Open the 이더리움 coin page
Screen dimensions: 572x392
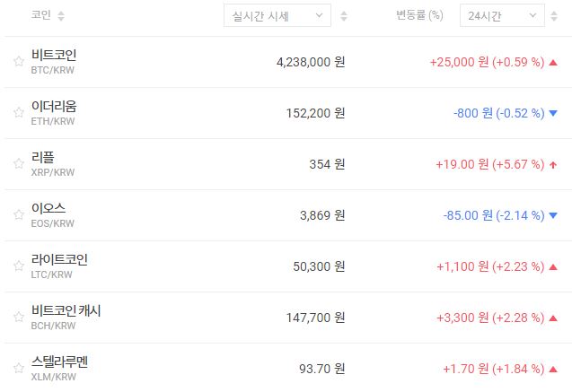point(54,106)
